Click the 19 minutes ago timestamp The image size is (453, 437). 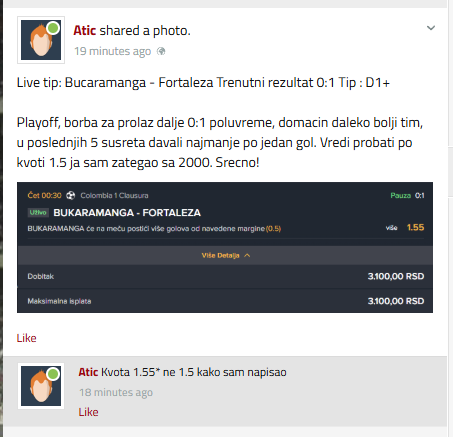click(x=113, y=51)
